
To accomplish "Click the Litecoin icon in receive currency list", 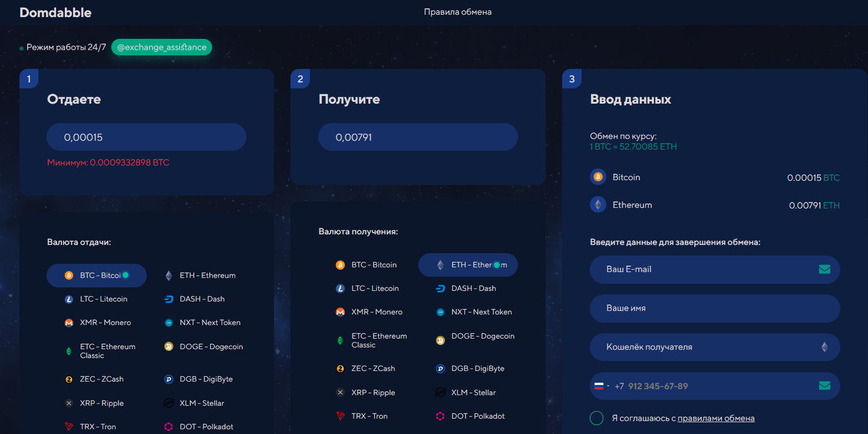I will [x=340, y=289].
